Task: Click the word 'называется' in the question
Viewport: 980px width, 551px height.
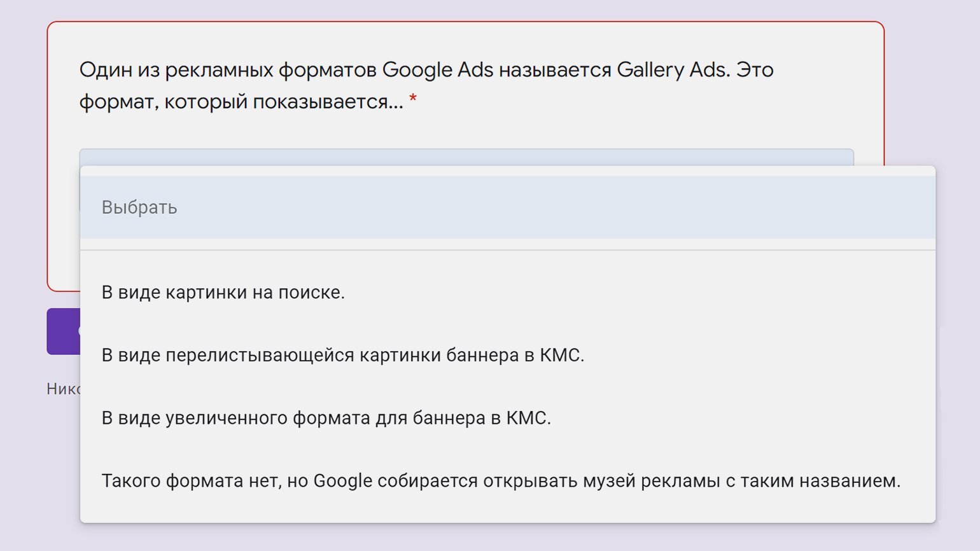Action: coord(555,70)
